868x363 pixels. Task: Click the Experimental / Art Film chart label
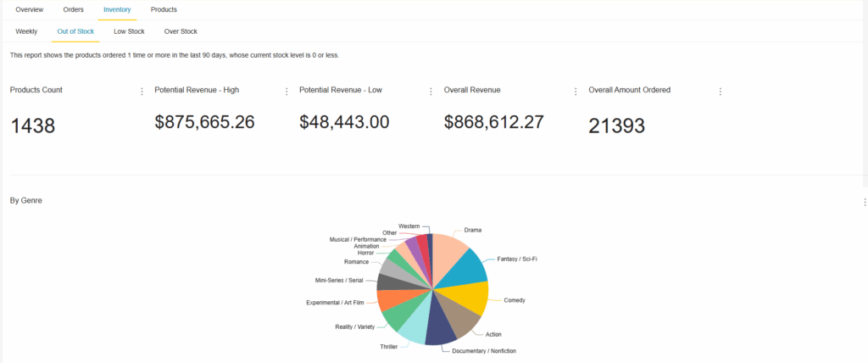coord(334,302)
